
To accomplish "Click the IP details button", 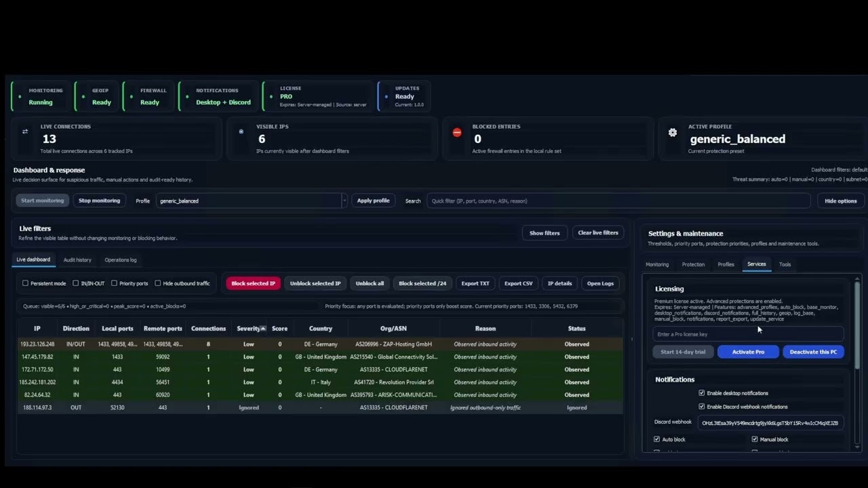I will pos(560,283).
